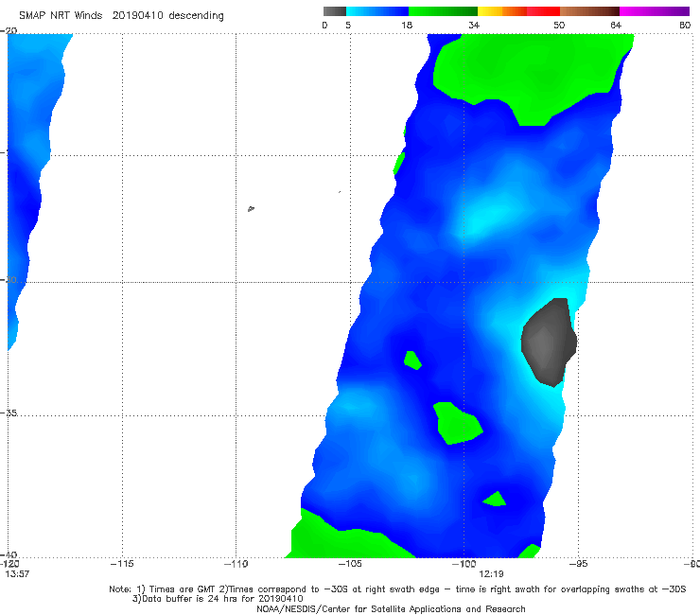Click the '50' label under the color bar

[559, 25]
